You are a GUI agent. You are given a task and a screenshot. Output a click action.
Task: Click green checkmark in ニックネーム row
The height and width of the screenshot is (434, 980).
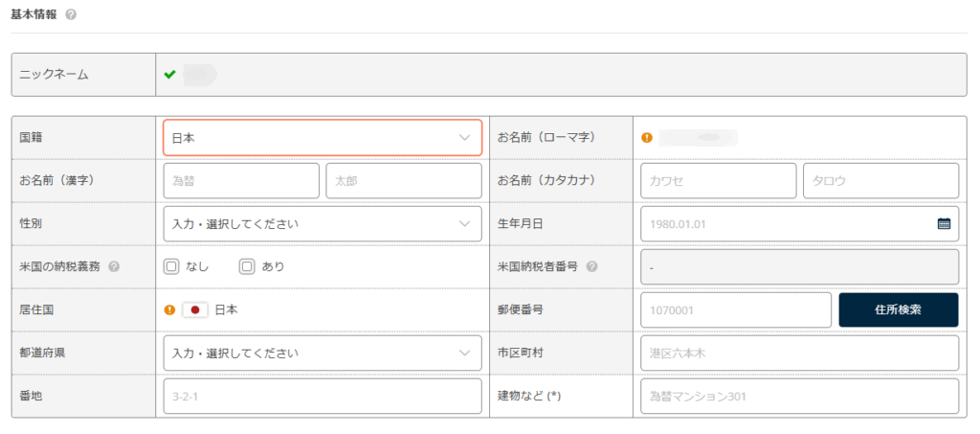coord(169,75)
